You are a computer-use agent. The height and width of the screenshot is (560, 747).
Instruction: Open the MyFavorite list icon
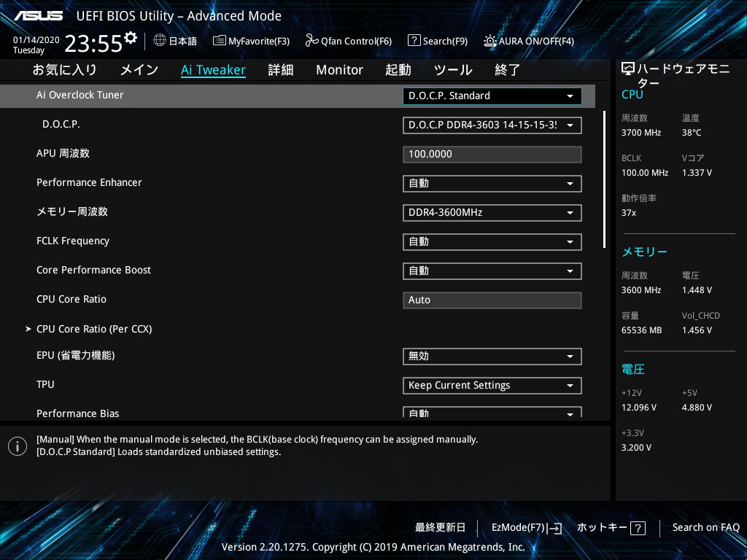219,41
